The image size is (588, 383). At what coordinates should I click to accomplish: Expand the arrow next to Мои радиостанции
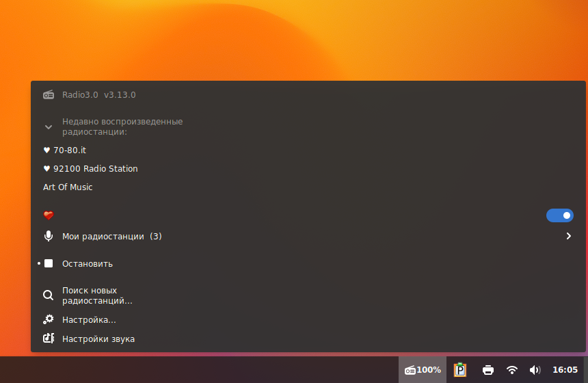(x=568, y=236)
